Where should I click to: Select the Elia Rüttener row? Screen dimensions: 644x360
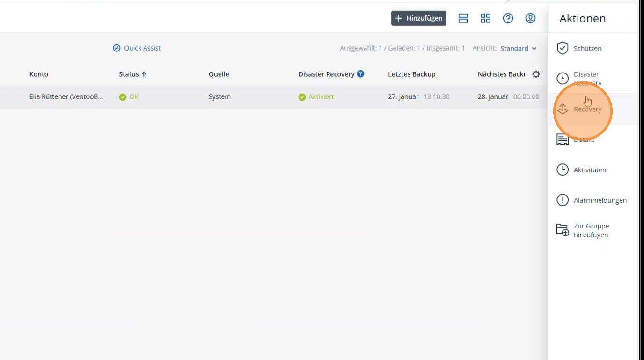[274, 97]
